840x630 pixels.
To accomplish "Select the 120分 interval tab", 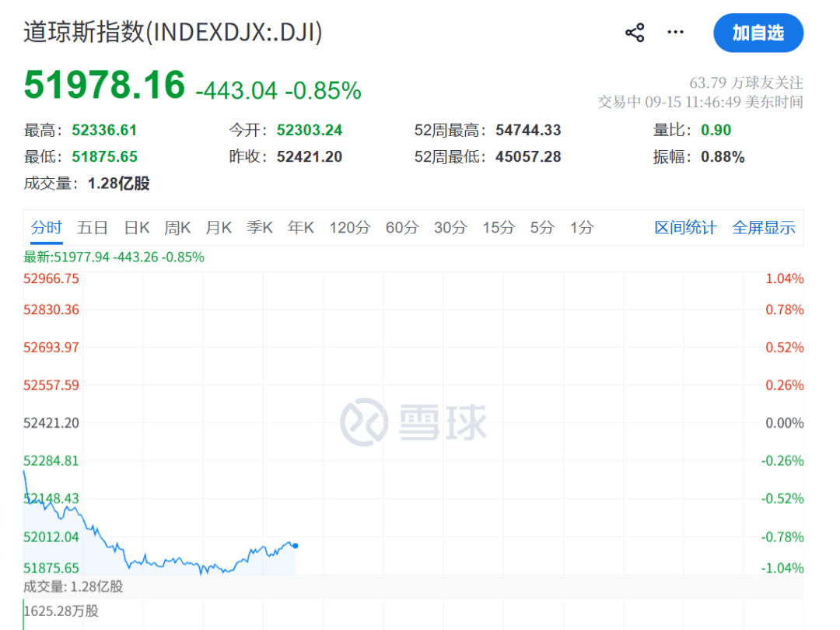I will pyautogui.click(x=350, y=228).
